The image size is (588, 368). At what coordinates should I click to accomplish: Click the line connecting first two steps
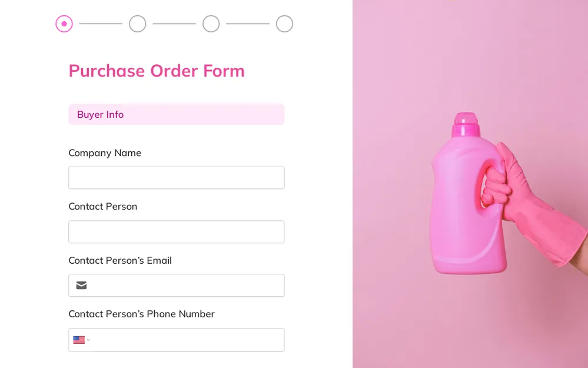(x=101, y=24)
